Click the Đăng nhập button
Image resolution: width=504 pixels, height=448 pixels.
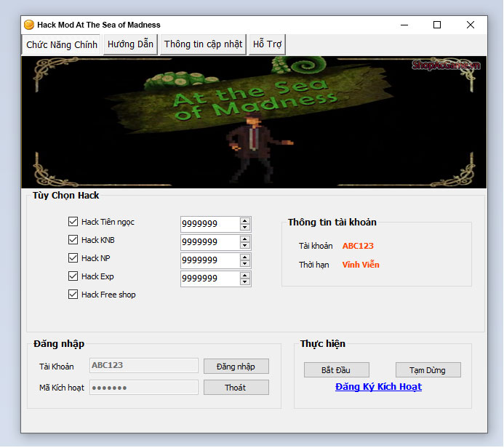(x=236, y=367)
